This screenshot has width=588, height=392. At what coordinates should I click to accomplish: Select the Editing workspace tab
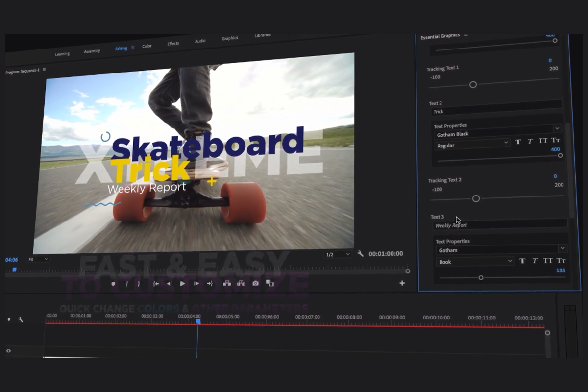121,49
